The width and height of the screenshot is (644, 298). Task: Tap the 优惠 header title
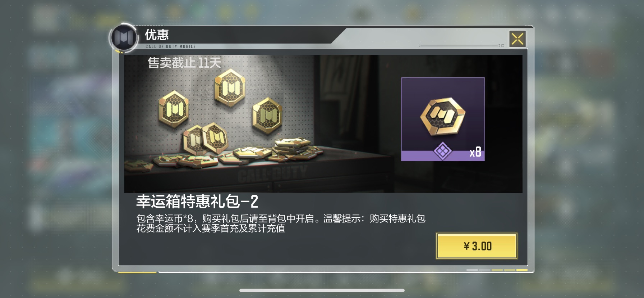(157, 35)
